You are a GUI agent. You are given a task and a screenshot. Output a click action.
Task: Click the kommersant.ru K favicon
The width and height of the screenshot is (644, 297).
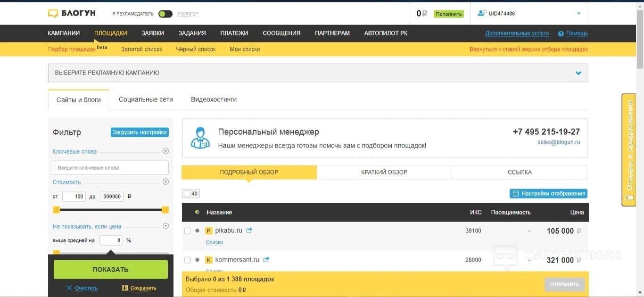click(209, 260)
